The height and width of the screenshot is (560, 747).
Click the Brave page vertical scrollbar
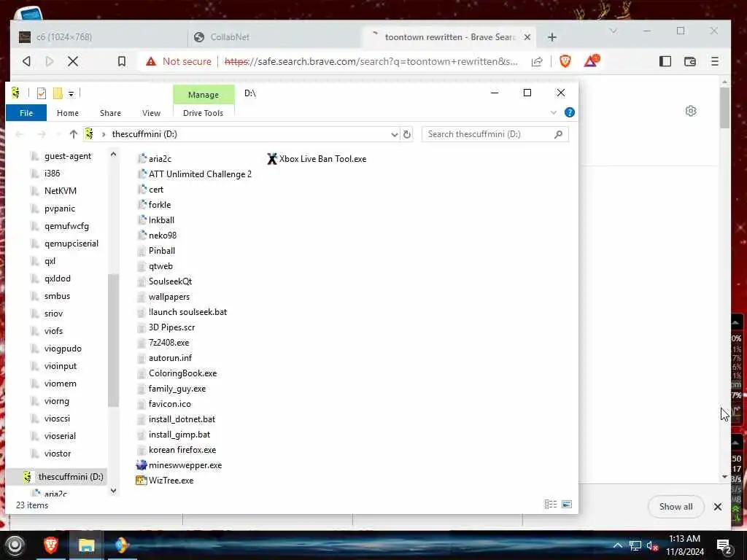tap(724, 109)
